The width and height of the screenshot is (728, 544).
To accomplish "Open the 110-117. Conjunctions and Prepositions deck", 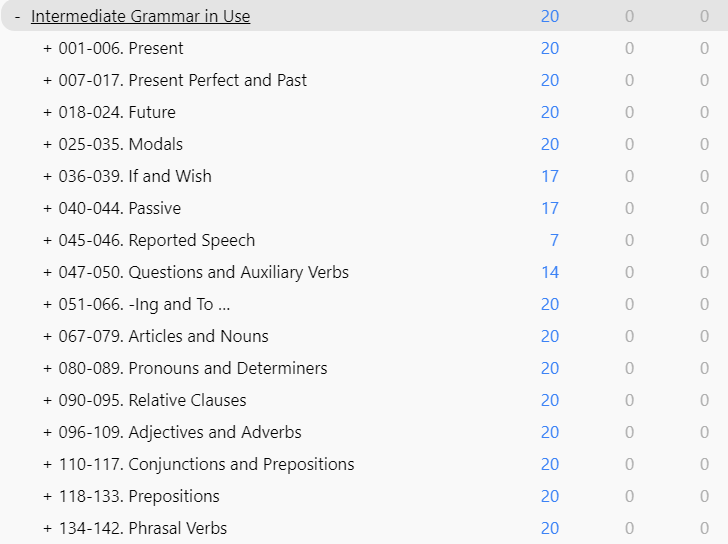I will [x=207, y=465].
